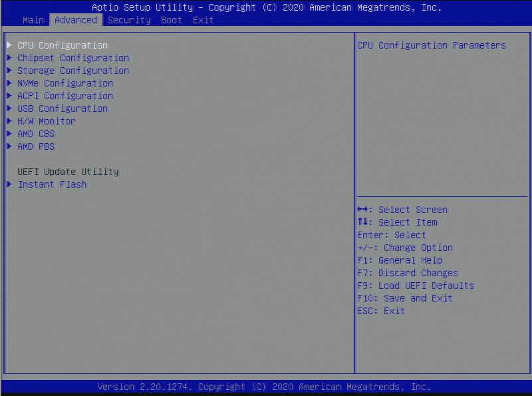Image resolution: width=532 pixels, height=396 pixels.
Task: Select the Advanced tab
Action: [76, 20]
